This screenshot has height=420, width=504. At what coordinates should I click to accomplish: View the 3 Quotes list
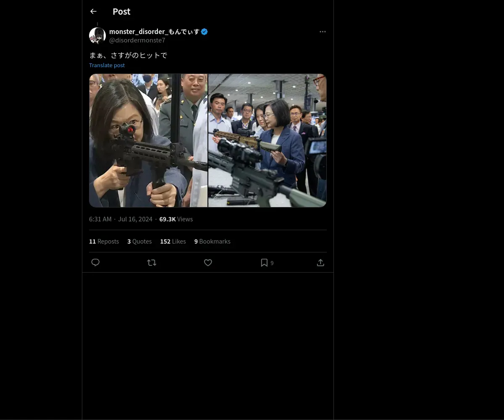pos(139,241)
